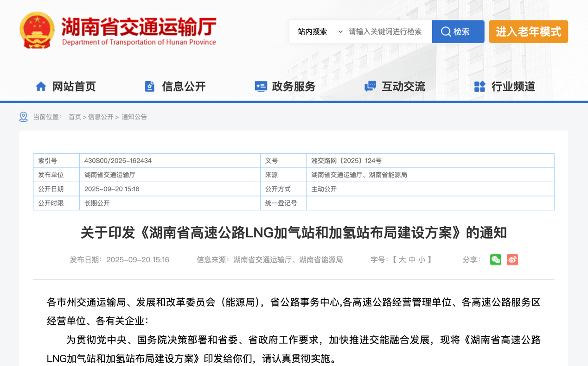Open the 首页 breadcrumb link
Image resolution: width=588 pixels, height=366 pixels.
coord(75,116)
